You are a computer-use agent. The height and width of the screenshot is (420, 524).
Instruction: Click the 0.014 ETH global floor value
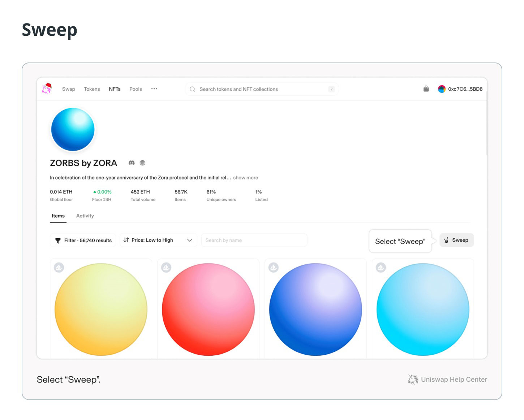(x=61, y=192)
